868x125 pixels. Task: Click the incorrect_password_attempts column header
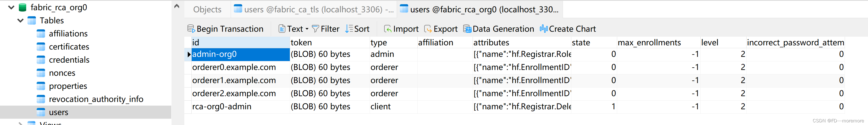pos(795,42)
